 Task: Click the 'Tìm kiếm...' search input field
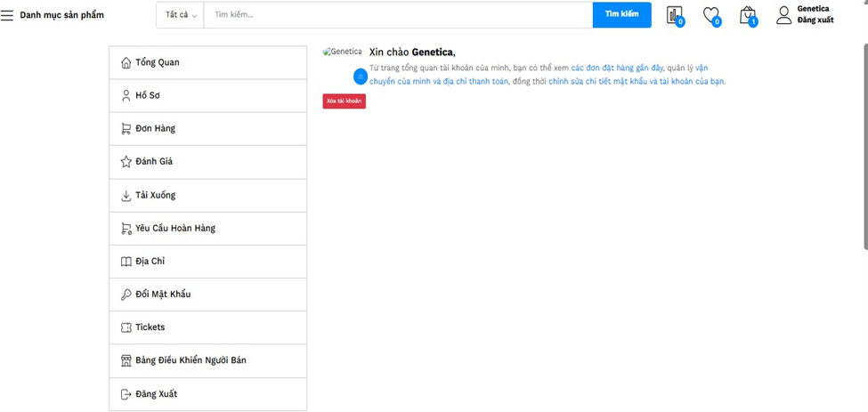coord(397,15)
